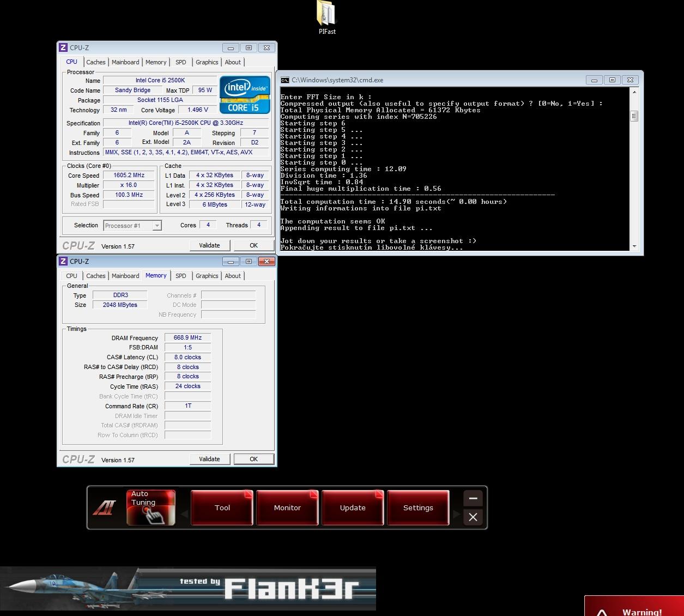This screenshot has width=684, height=616.
Task: Click the cmd.exe scrollbar thumb
Action: 634,116
